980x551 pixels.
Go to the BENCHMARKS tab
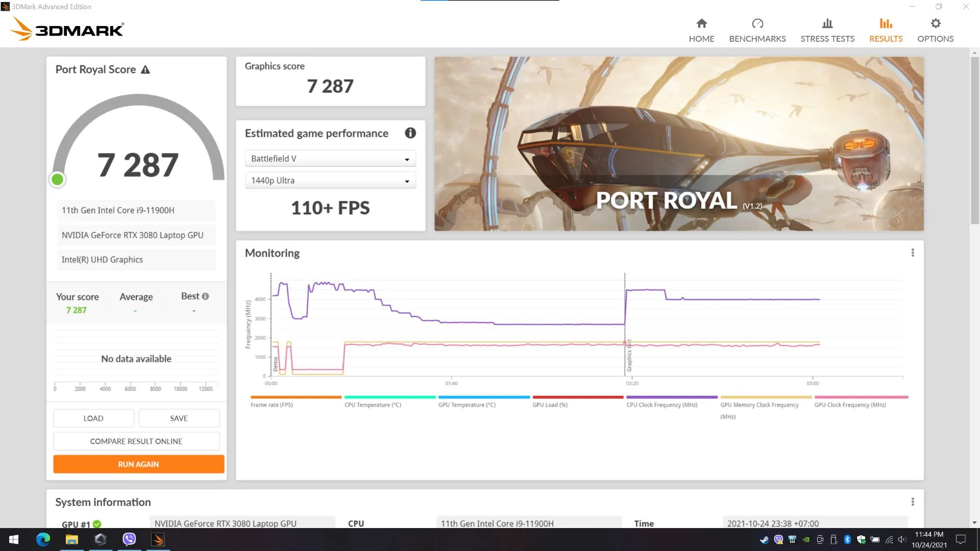[757, 31]
